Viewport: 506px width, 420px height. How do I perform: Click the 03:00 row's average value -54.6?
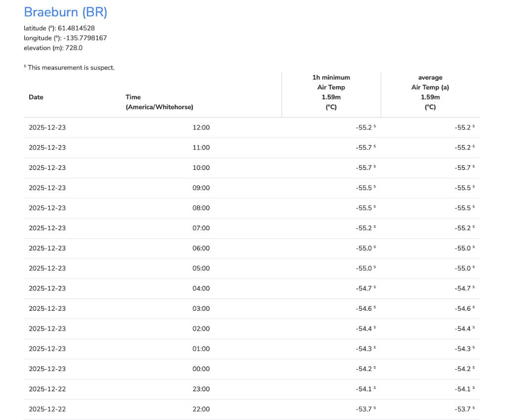[x=463, y=309]
